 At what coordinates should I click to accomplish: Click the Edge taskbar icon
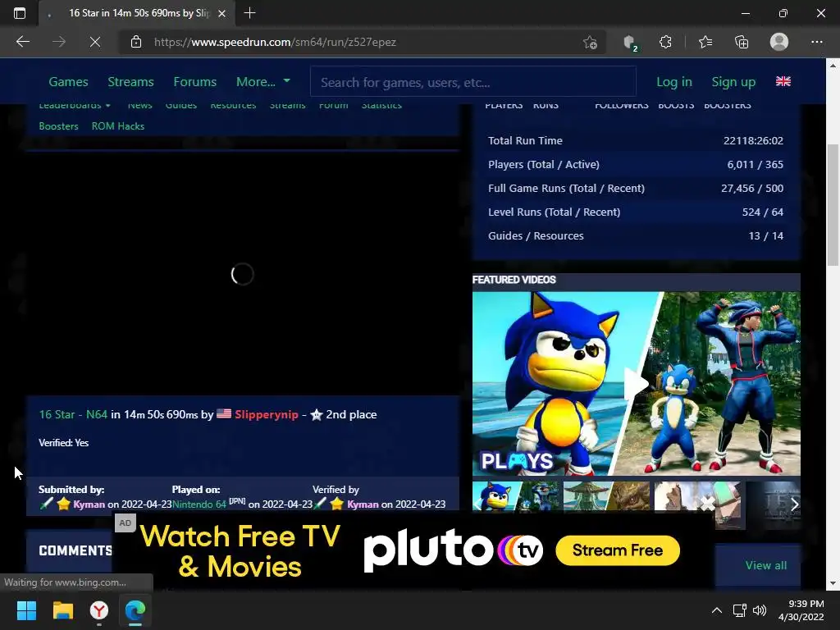coord(135,610)
